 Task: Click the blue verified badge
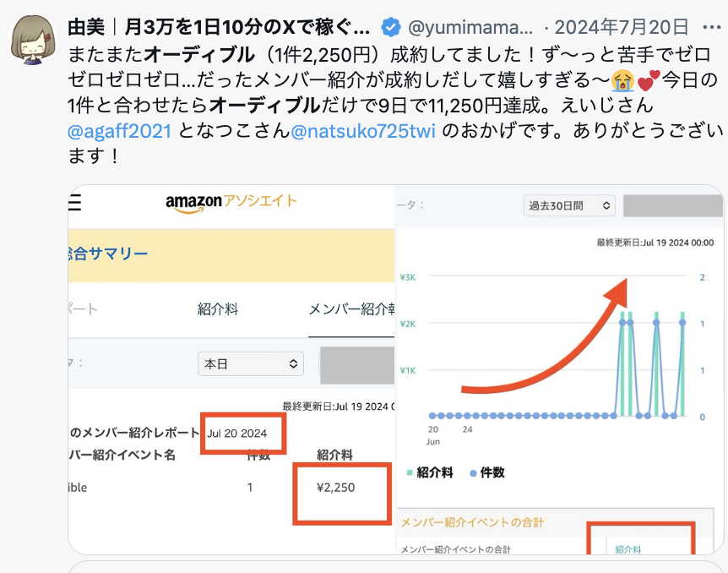click(x=391, y=27)
